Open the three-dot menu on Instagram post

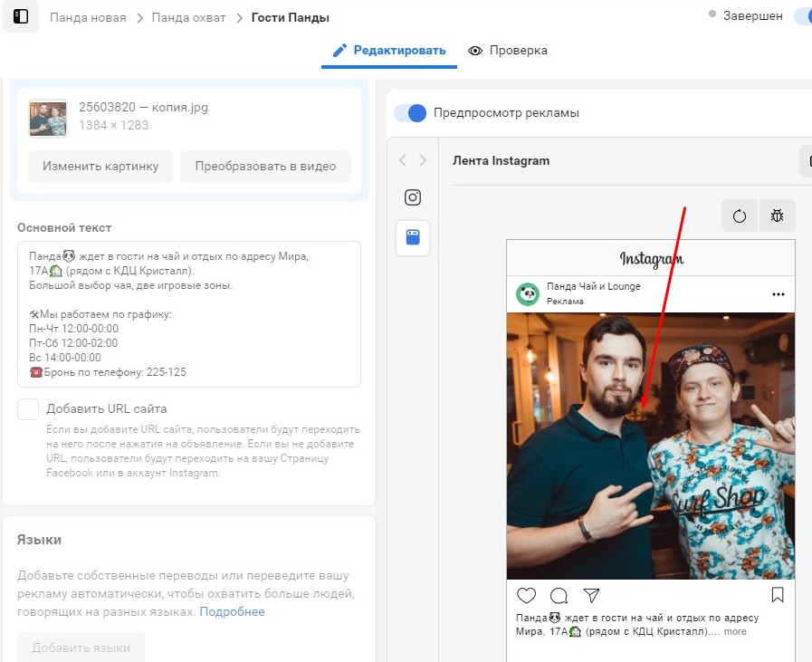(x=778, y=294)
